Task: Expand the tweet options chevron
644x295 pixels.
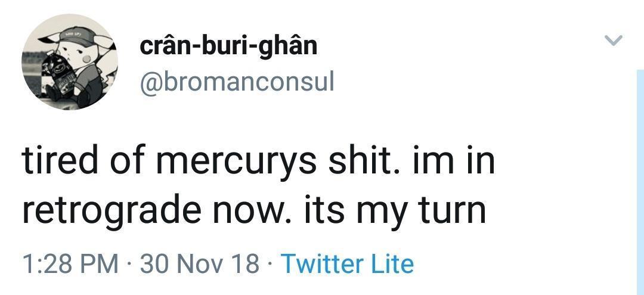Action: pos(613,41)
